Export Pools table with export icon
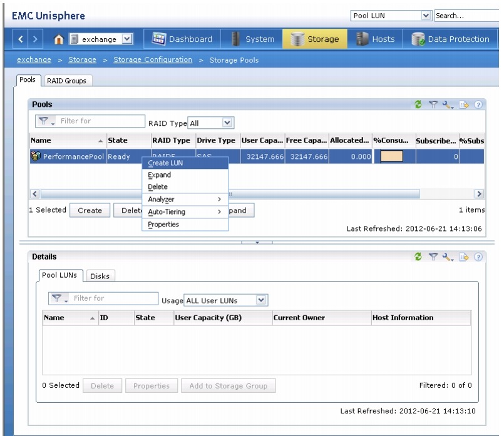 click(x=463, y=104)
